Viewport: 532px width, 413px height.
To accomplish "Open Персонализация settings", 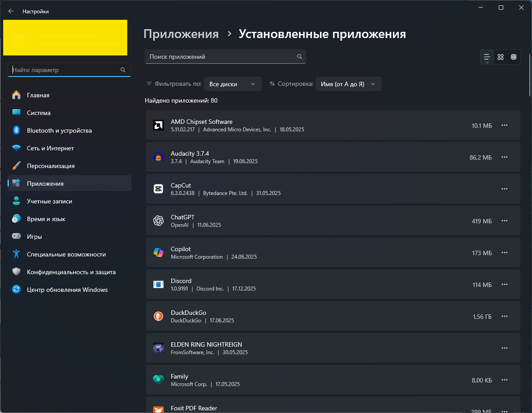I will pyautogui.click(x=69, y=166).
